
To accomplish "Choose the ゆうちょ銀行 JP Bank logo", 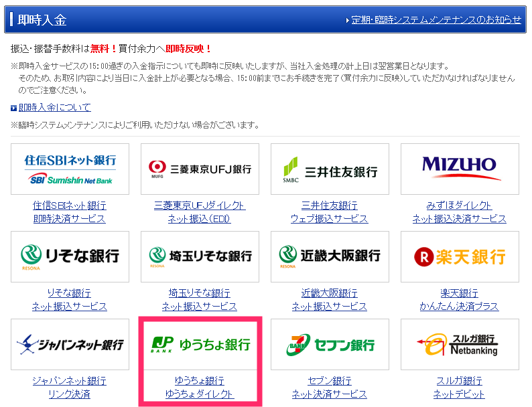I will pyautogui.click(x=200, y=345).
